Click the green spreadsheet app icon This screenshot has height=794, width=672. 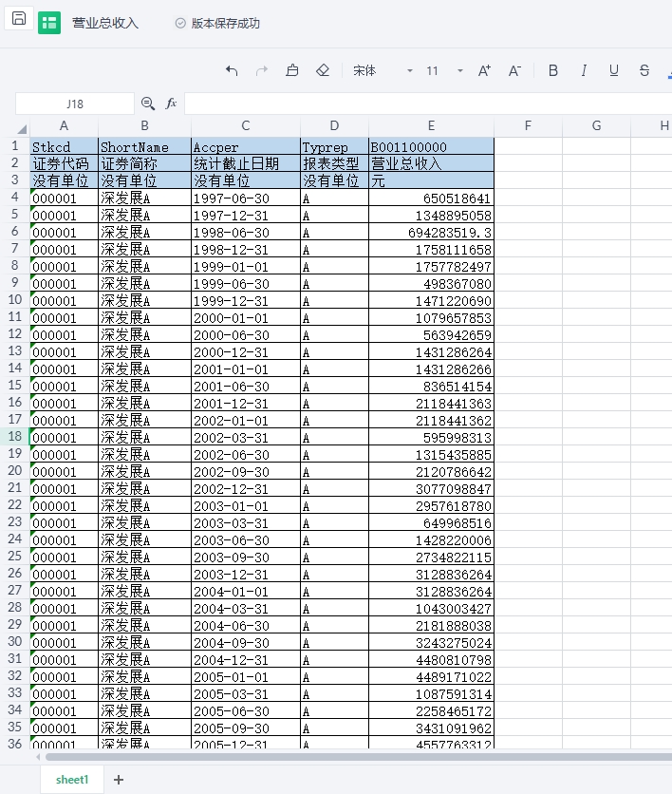coord(49,23)
